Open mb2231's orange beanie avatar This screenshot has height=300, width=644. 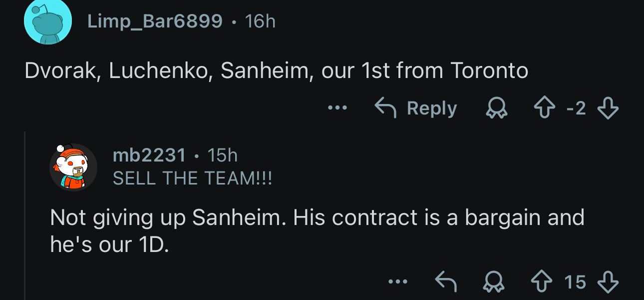point(73,167)
